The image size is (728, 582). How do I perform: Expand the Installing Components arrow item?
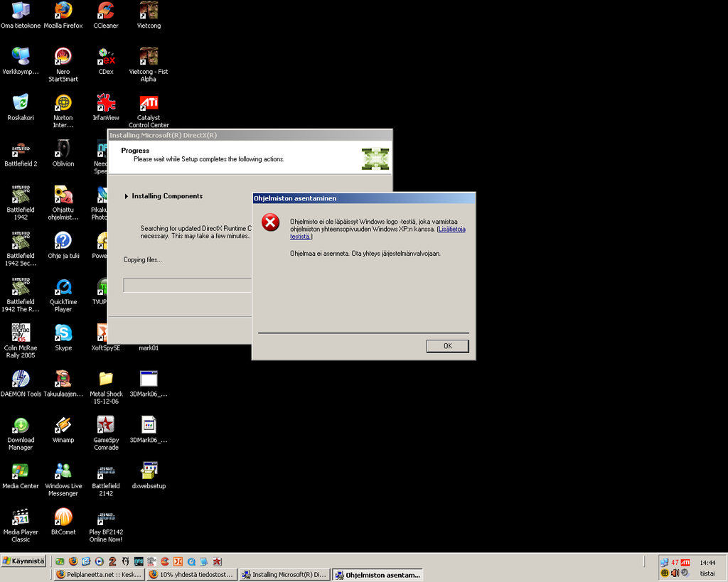tap(127, 196)
